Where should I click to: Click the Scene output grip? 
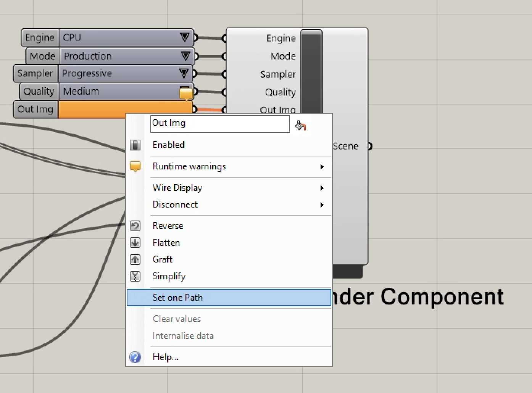[x=369, y=146]
